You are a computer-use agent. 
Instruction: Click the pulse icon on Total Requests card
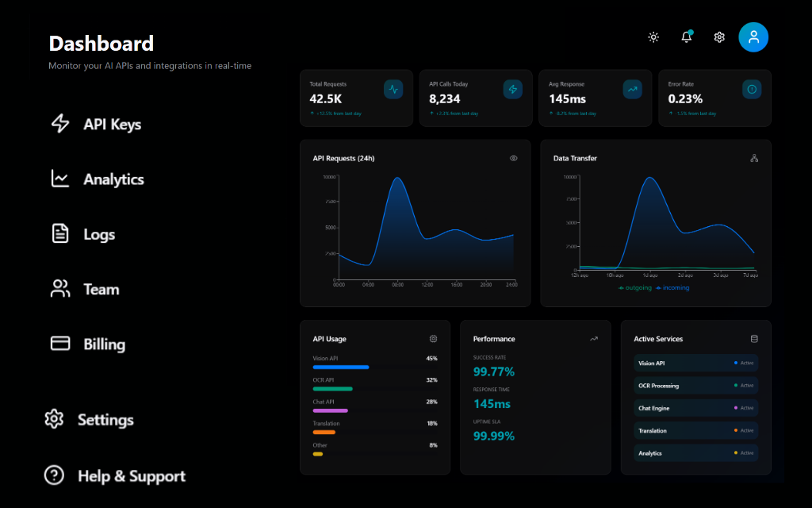393,89
